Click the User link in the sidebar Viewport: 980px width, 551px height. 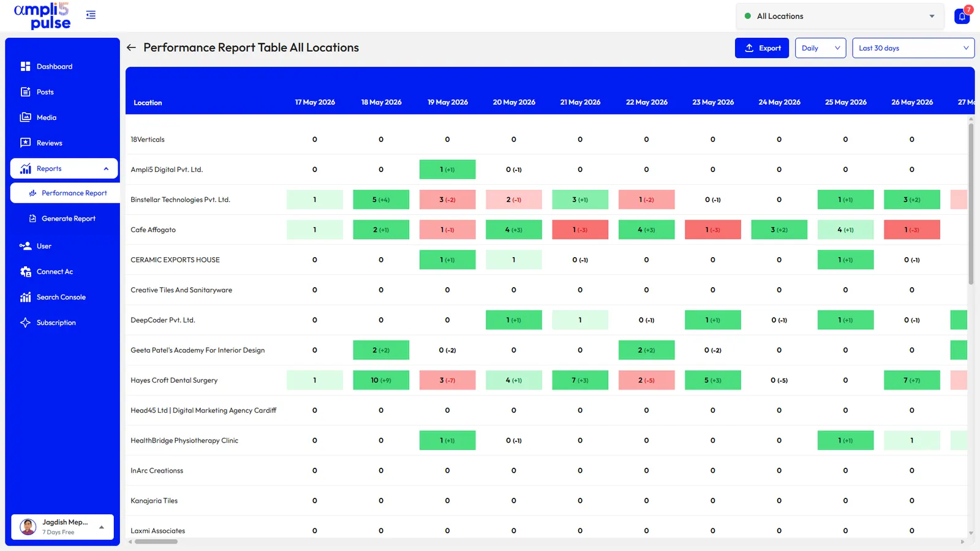(44, 246)
